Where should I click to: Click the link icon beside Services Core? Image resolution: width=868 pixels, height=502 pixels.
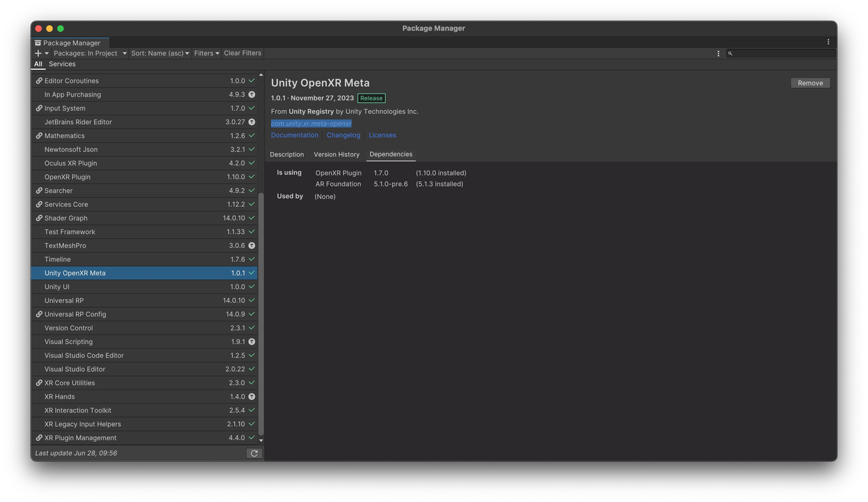pyautogui.click(x=39, y=204)
